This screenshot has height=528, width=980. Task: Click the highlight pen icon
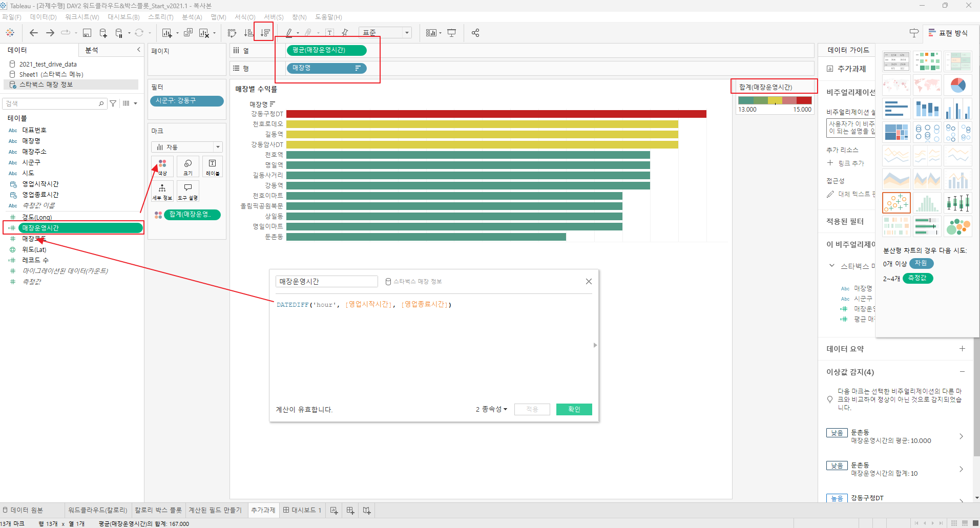point(289,33)
